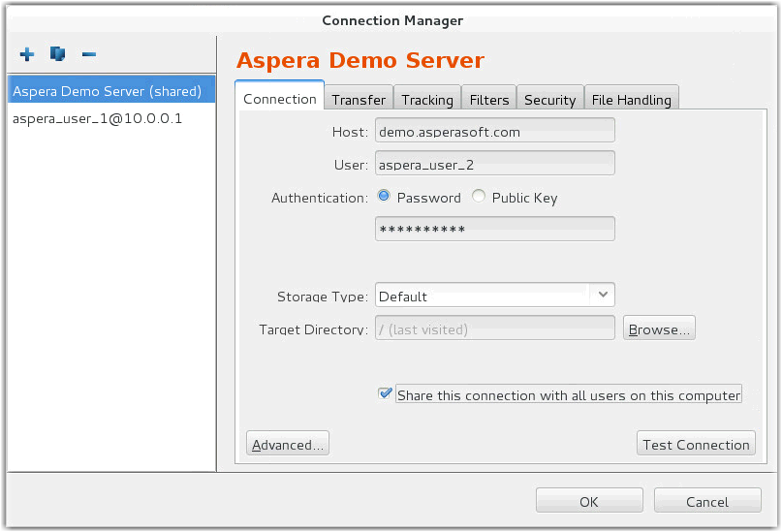Select Aspera Demo Server (shared) connection
Viewport: 782px width, 532px height.
pyautogui.click(x=111, y=91)
